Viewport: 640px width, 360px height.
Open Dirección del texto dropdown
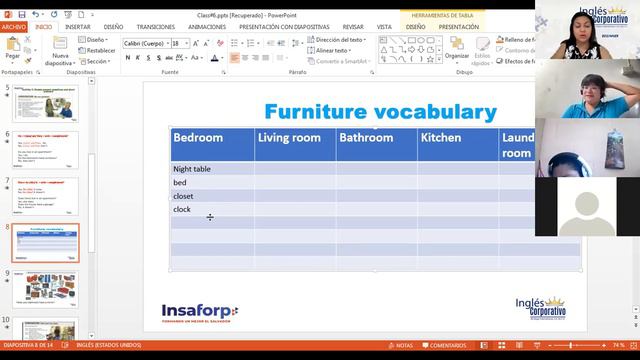[x=337, y=40]
